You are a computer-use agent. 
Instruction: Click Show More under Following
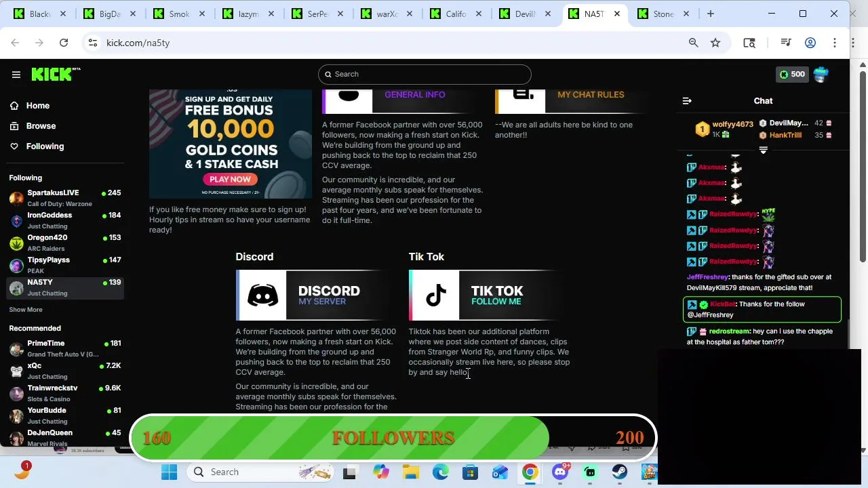(x=26, y=310)
